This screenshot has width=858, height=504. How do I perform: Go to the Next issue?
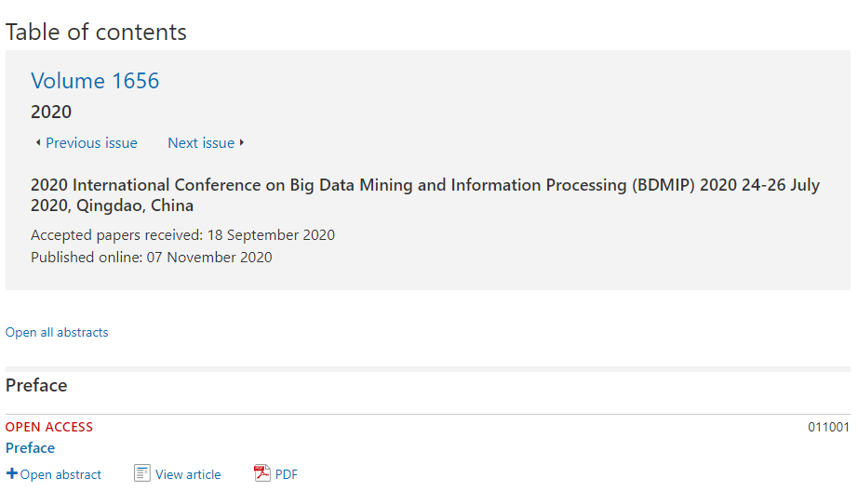pos(201,142)
